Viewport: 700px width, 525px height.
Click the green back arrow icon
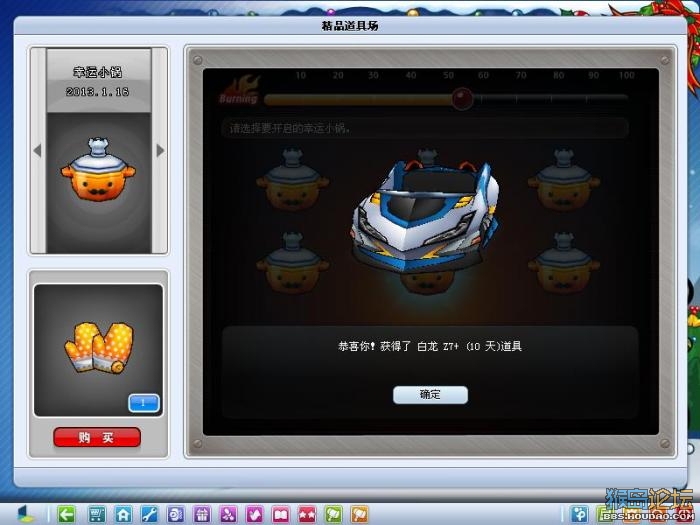pyautogui.click(x=67, y=515)
